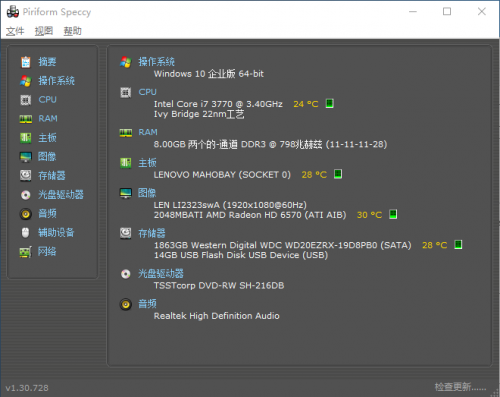
Task: Open 摘要 section label in sidebar
Action: (x=47, y=62)
